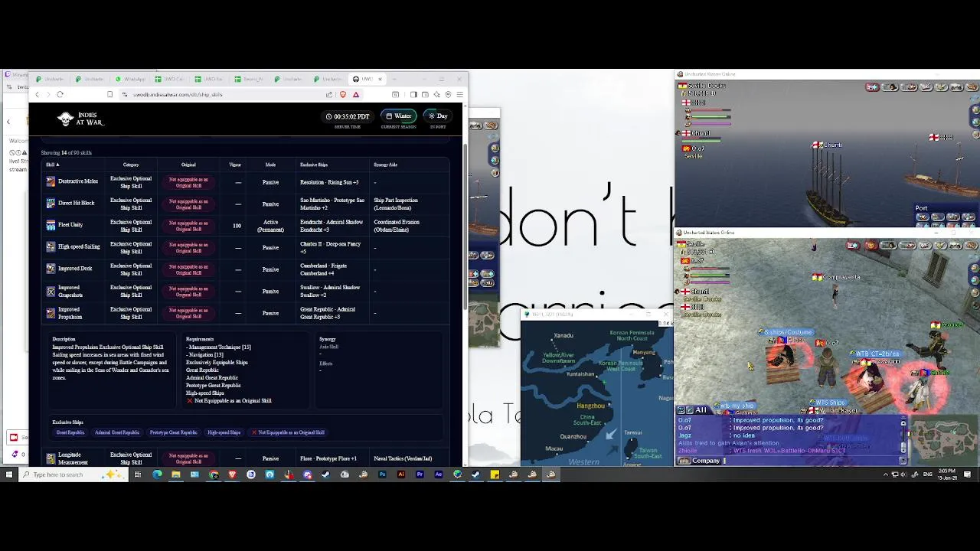Click Hangzhou on the world map window
This screenshot has width=980, height=551.
click(x=590, y=406)
